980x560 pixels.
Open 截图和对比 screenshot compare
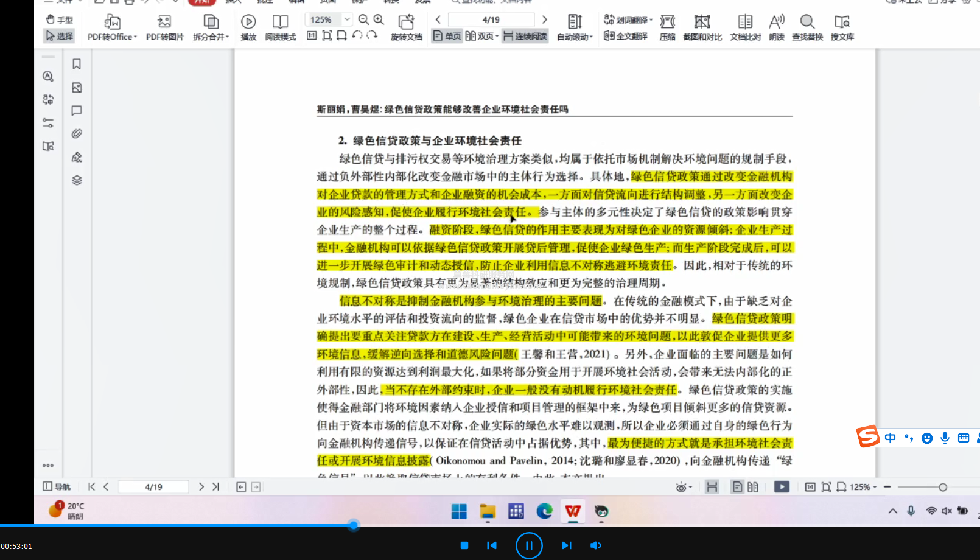[x=702, y=29]
